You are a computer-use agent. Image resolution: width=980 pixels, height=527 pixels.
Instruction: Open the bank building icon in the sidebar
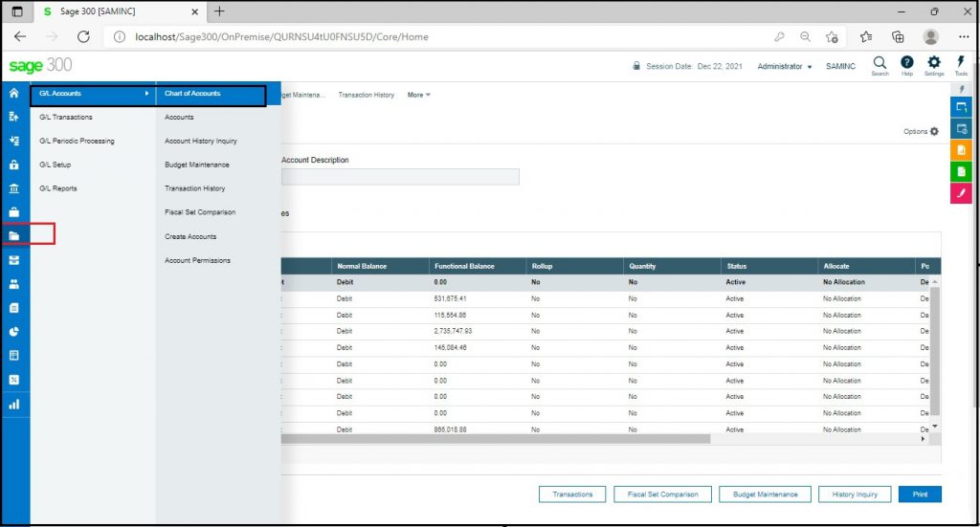13,188
